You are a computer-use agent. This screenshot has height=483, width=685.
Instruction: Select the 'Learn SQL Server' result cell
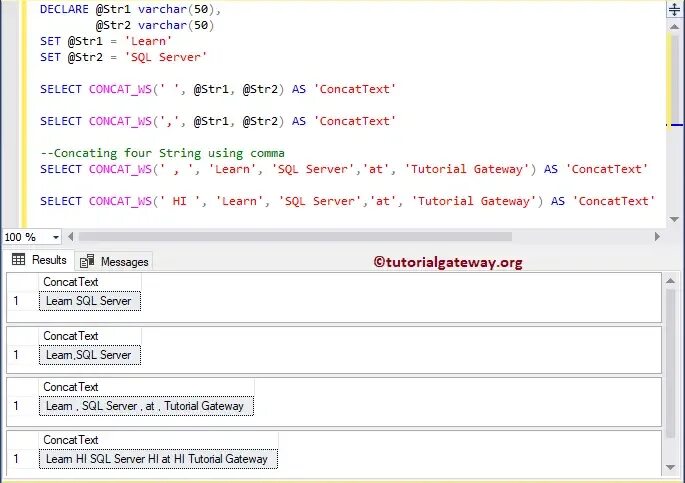pyautogui.click(x=90, y=301)
